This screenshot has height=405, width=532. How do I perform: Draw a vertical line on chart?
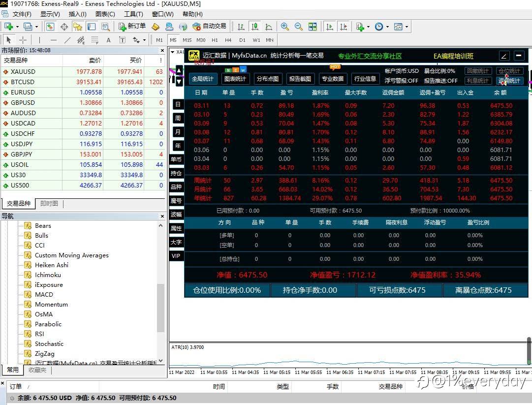[x=39, y=40]
